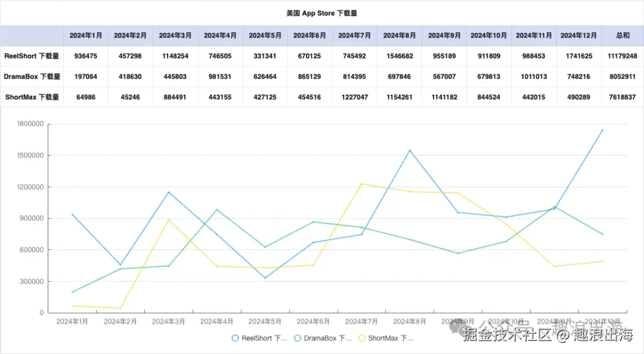This screenshot has height=354, width=644.
Task: Toggle the DramaBox legend circle marker
Action: [298, 338]
